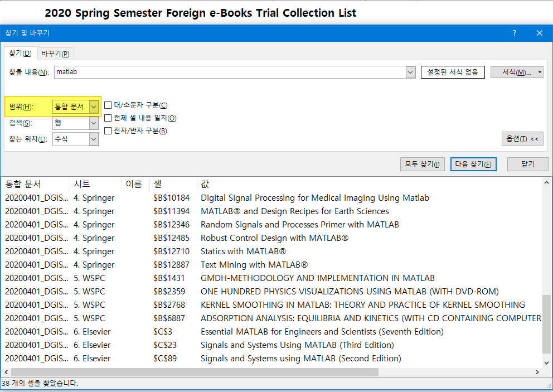
Task: Select result row Digital Signal Processing for Medical Imaging
Action: 271,198
